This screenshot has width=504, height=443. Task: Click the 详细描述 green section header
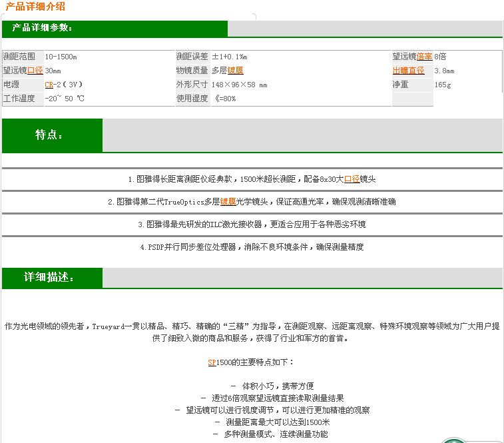[50, 277]
